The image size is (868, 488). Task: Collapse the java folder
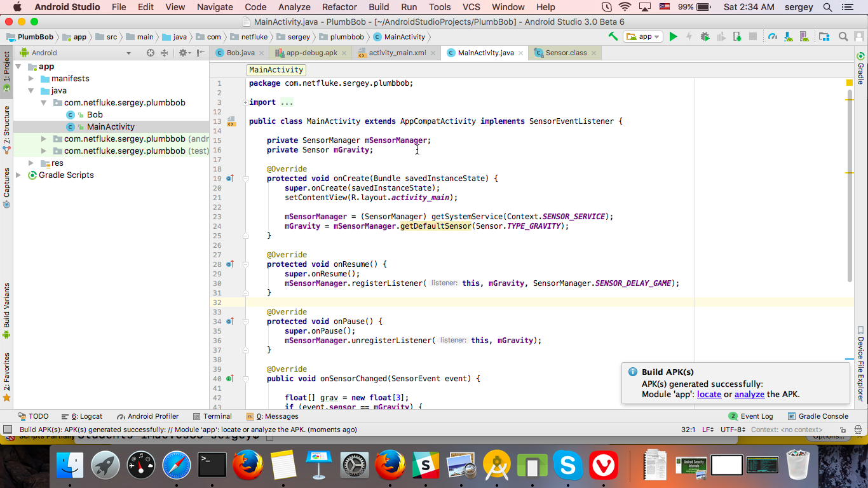click(31, 91)
